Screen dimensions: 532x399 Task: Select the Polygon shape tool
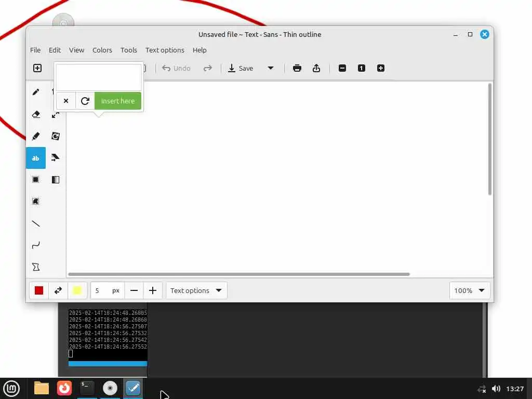[x=36, y=267]
